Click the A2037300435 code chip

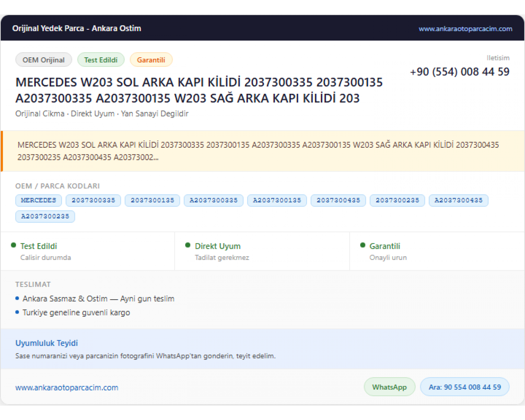pos(458,200)
